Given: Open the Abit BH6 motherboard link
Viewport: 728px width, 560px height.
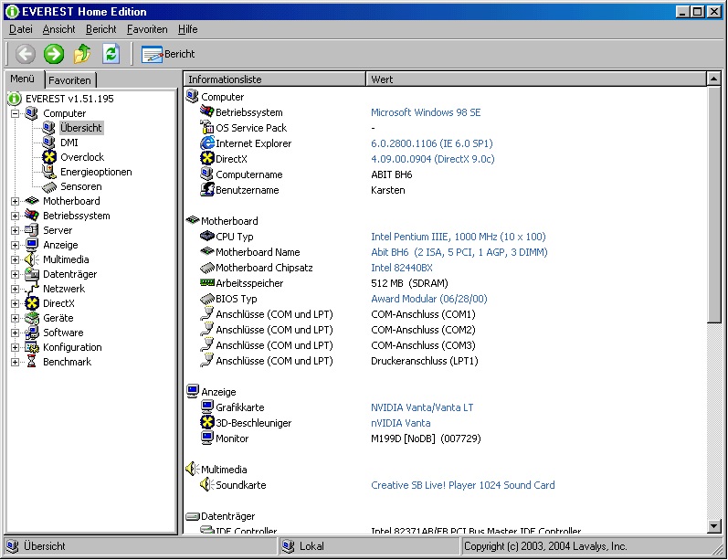Looking at the screenshot, I should pos(459,252).
